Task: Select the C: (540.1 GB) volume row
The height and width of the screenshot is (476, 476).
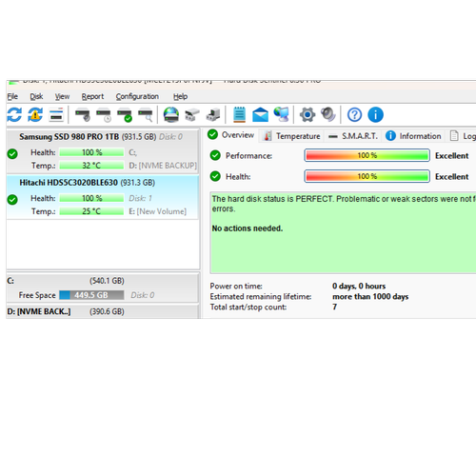Action: point(103,288)
